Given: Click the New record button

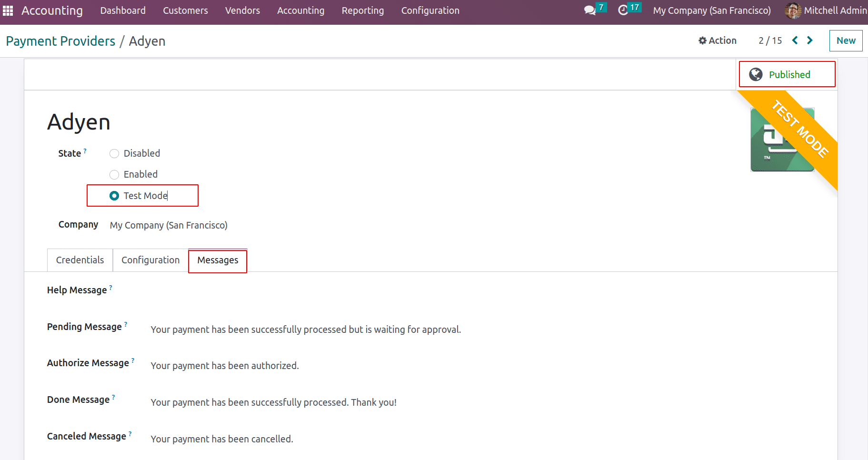Looking at the screenshot, I should point(846,40).
